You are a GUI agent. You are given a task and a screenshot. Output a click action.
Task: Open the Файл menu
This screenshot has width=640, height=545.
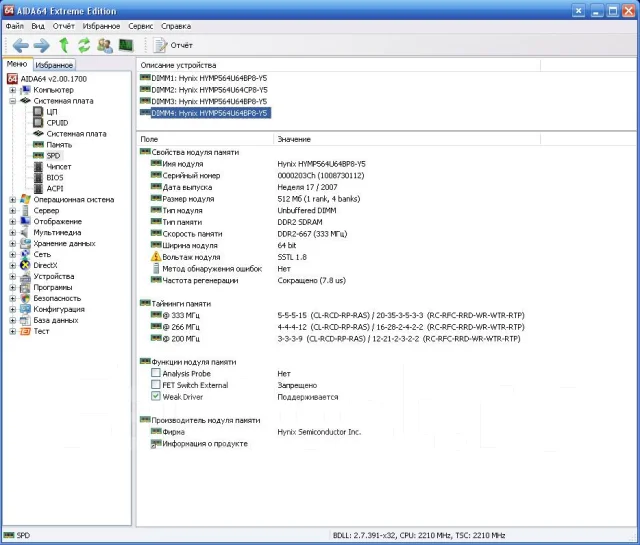pos(15,26)
